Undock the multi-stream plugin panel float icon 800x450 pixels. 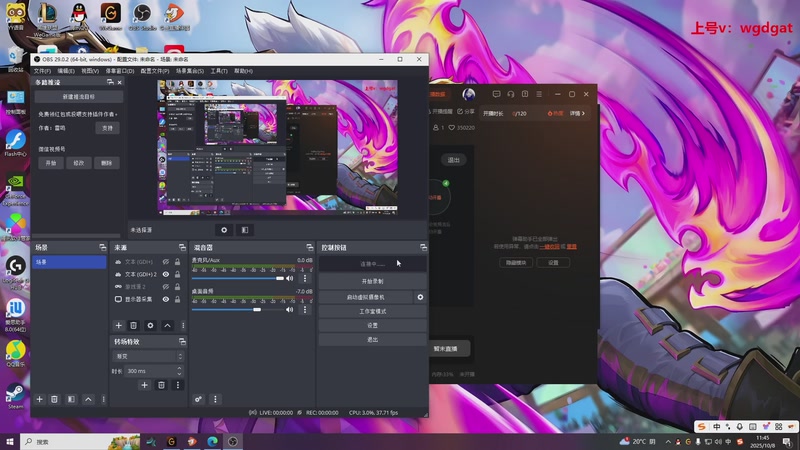click(110, 82)
